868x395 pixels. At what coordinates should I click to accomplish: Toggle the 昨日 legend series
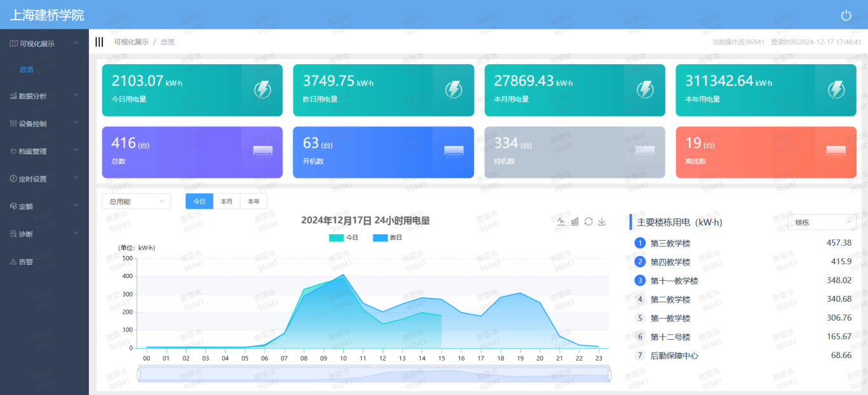pos(388,238)
